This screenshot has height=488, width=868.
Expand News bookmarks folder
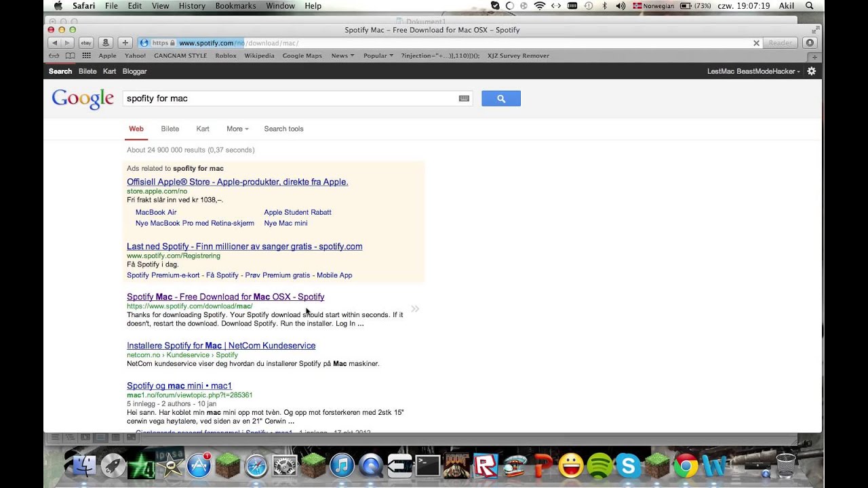[342, 56]
